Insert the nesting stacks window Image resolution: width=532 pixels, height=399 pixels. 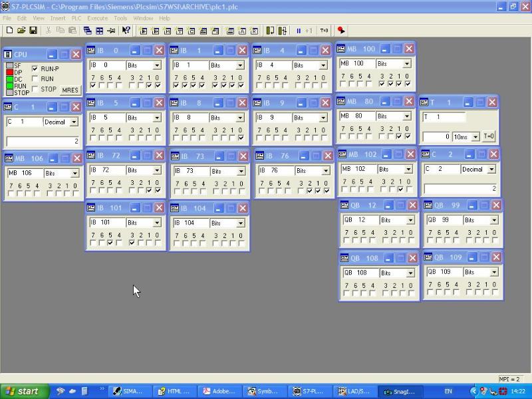[x=230, y=31]
